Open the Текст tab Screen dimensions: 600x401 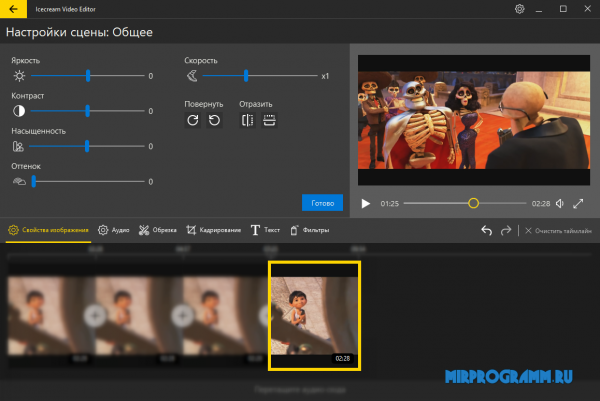pos(265,230)
